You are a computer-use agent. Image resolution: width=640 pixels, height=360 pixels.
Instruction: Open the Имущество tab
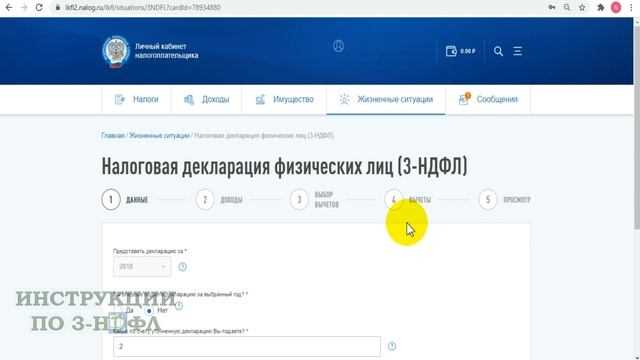coord(284,100)
